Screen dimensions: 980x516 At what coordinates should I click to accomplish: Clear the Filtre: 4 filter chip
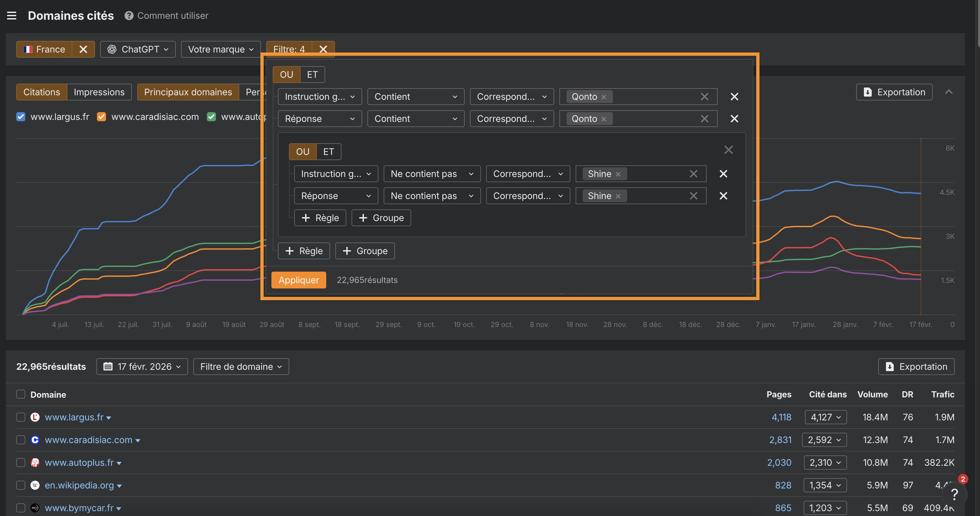coord(323,50)
